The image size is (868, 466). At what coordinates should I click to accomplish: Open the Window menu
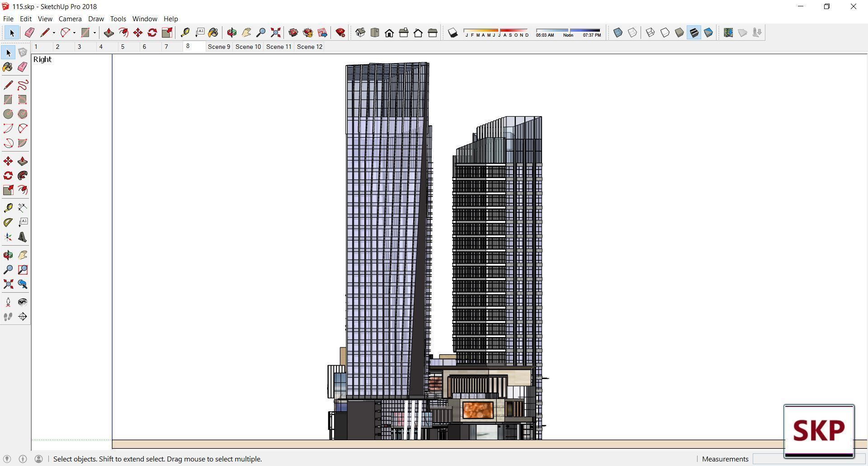(x=145, y=19)
